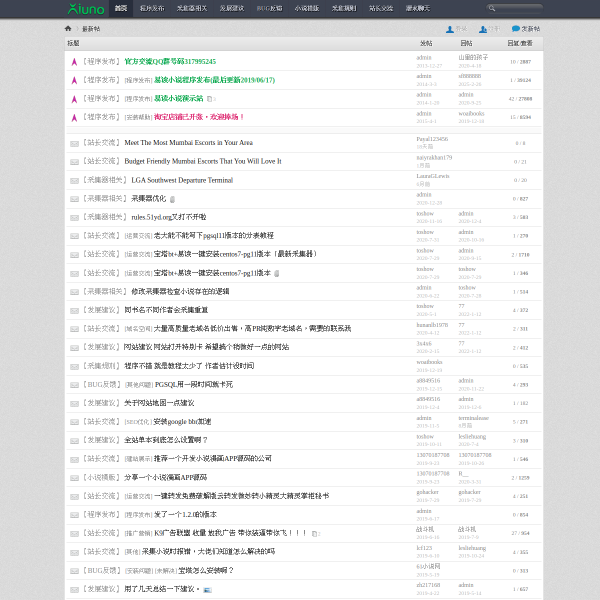
Task: Click page-count icon beside 易读小说演示站
Action: click(211, 99)
